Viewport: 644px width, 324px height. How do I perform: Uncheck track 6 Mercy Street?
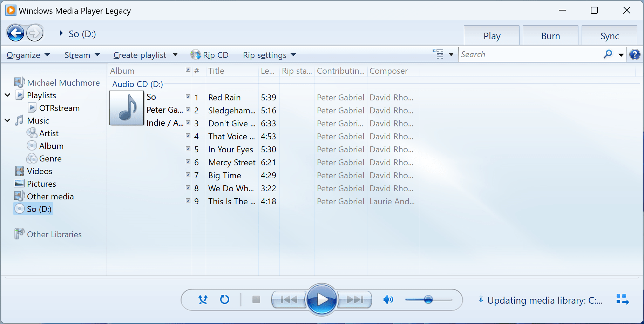pyautogui.click(x=188, y=162)
